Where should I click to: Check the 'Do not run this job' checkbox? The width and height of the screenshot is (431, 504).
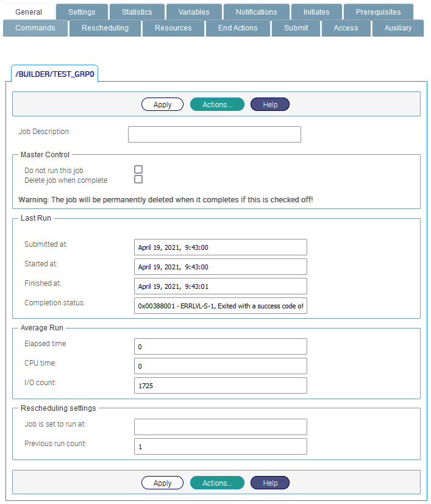(138, 169)
